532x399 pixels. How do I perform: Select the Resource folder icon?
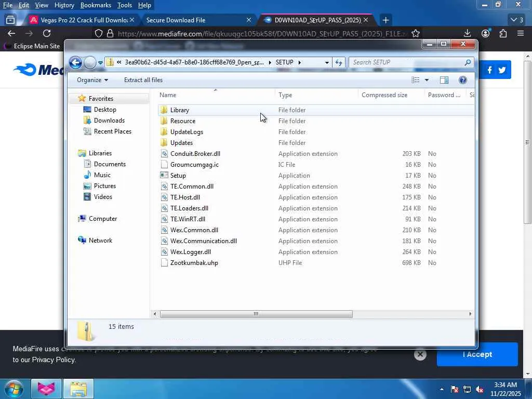coord(164,121)
